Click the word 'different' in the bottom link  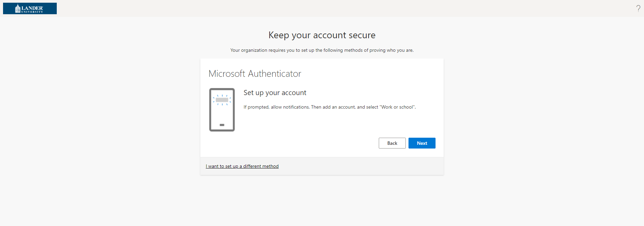click(252, 166)
